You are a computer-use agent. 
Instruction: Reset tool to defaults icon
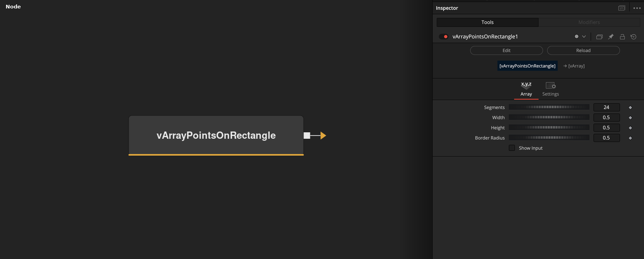click(x=634, y=37)
